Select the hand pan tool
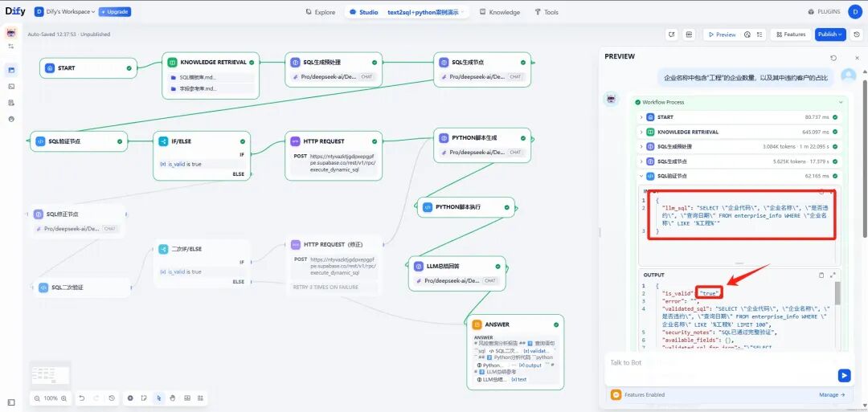The image size is (868, 412). click(172, 398)
